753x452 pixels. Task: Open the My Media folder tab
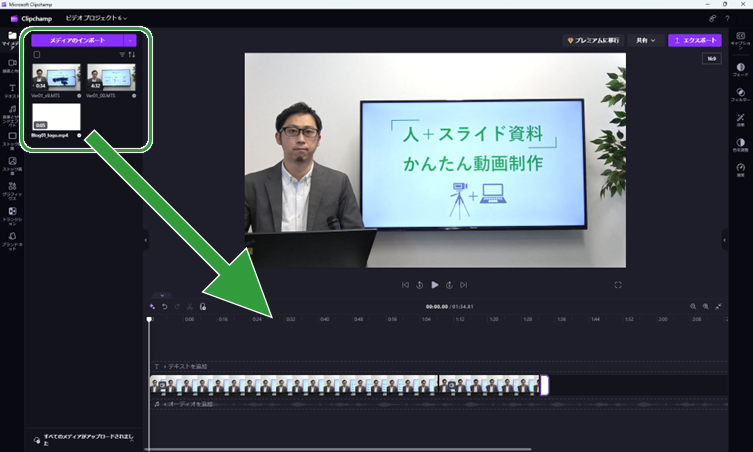[12, 40]
